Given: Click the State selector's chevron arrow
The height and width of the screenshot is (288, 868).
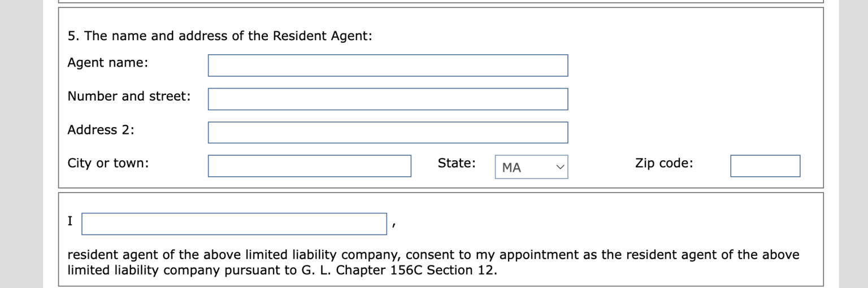Looking at the screenshot, I should (x=560, y=167).
